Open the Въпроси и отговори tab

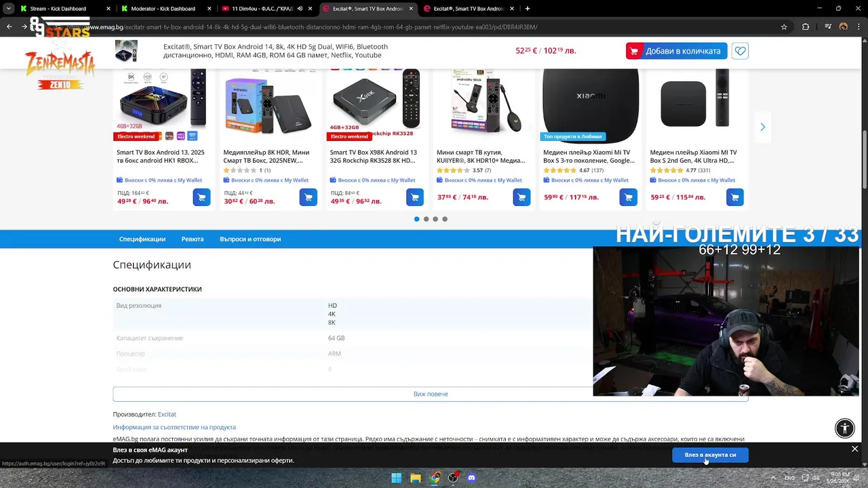tap(250, 239)
